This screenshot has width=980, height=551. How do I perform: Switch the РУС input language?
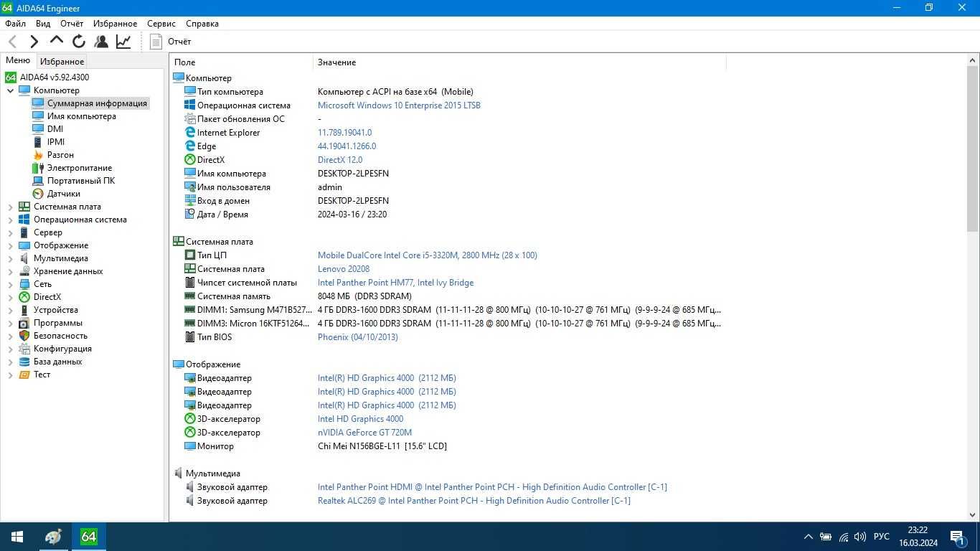pos(882,537)
